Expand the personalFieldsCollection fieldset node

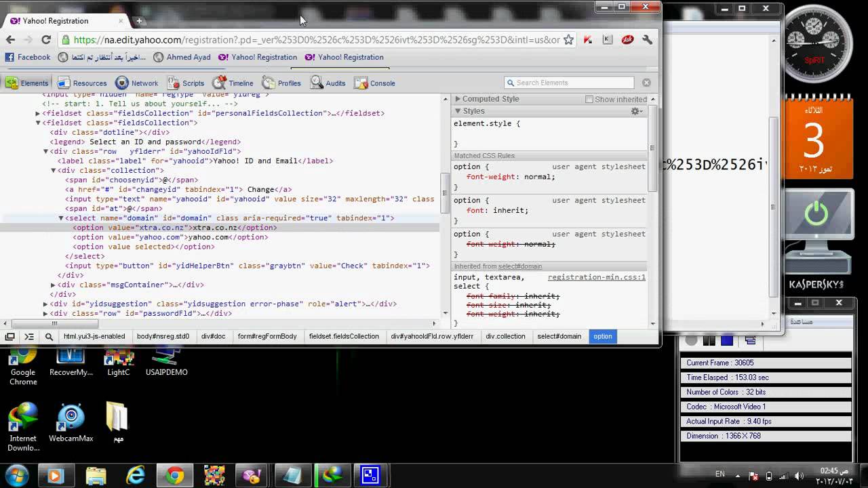pos(38,113)
